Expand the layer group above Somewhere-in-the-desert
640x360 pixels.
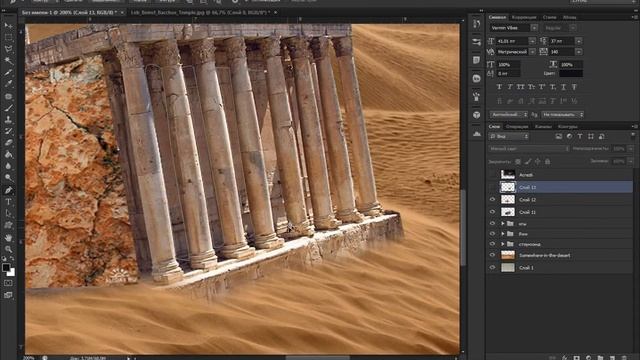coord(503,244)
